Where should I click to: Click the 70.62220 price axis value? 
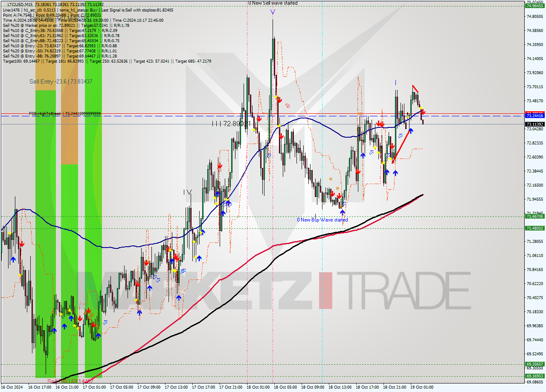point(534,283)
